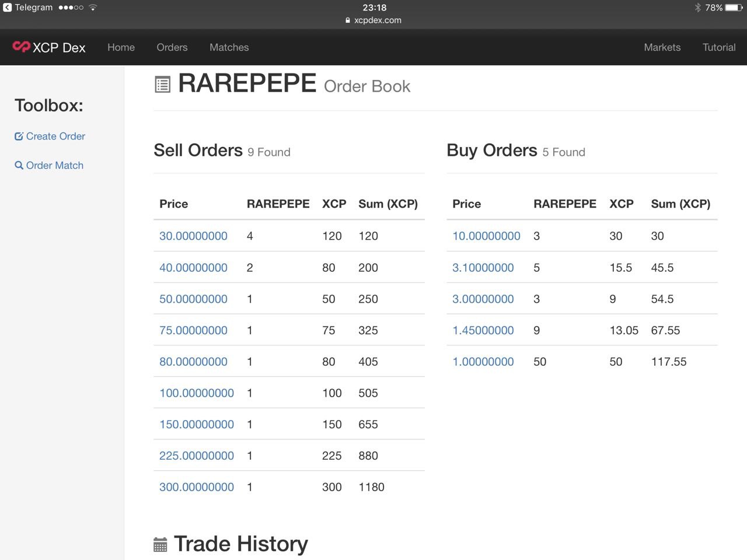The height and width of the screenshot is (560, 747).
Task: Click the sell sum value 1180
Action: (x=371, y=487)
